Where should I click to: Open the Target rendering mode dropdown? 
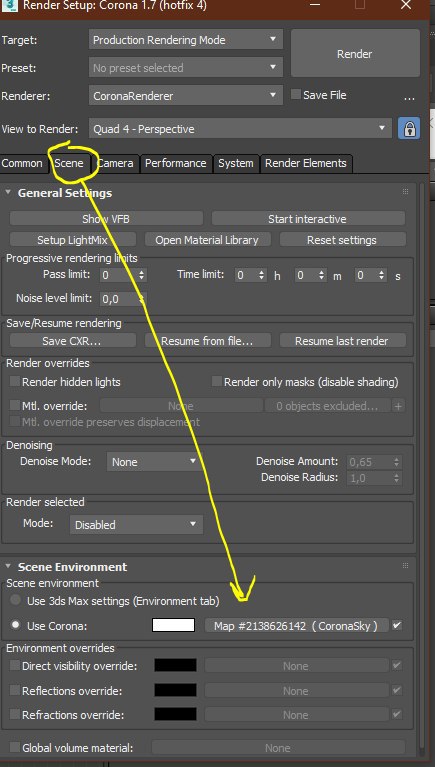186,40
